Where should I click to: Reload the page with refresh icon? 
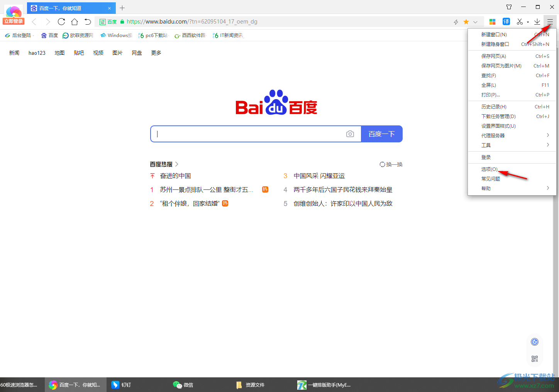pos(61,22)
